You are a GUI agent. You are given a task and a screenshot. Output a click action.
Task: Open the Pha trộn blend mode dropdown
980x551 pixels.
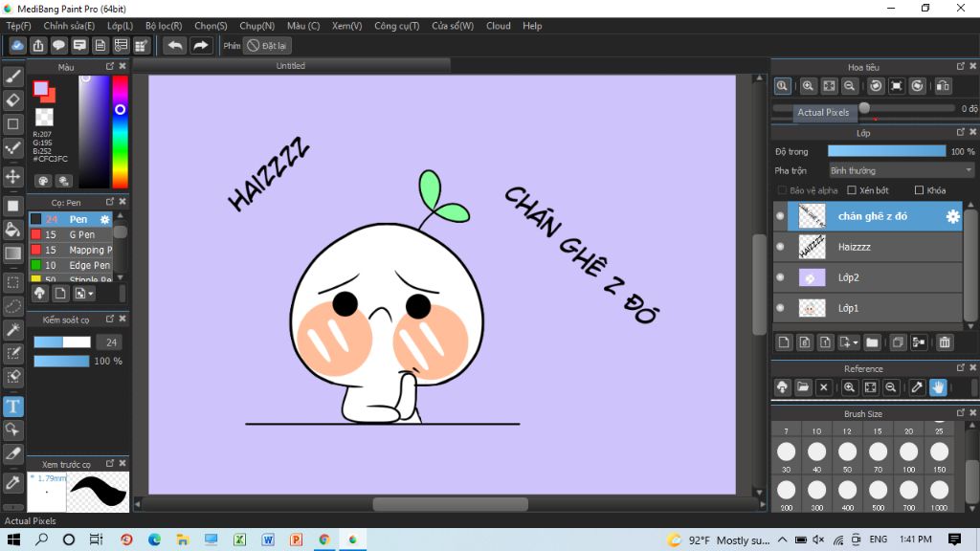pos(902,170)
